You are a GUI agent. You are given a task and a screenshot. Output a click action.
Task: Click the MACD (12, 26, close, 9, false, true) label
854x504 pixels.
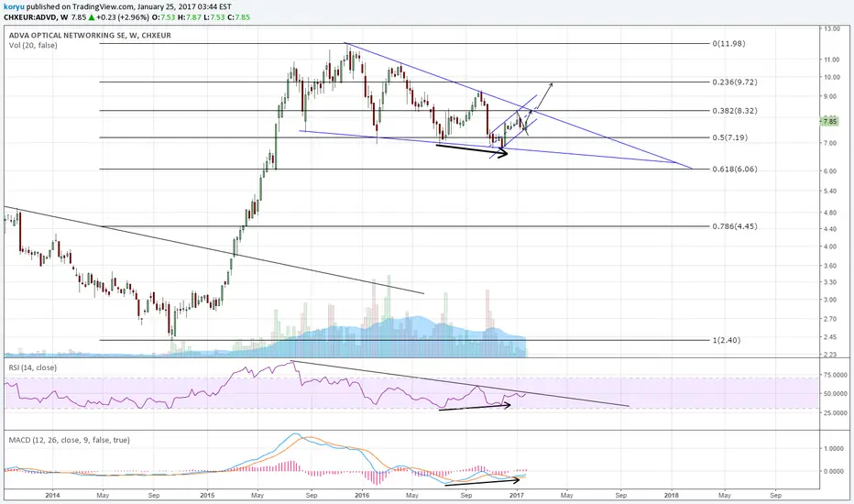(x=69, y=440)
